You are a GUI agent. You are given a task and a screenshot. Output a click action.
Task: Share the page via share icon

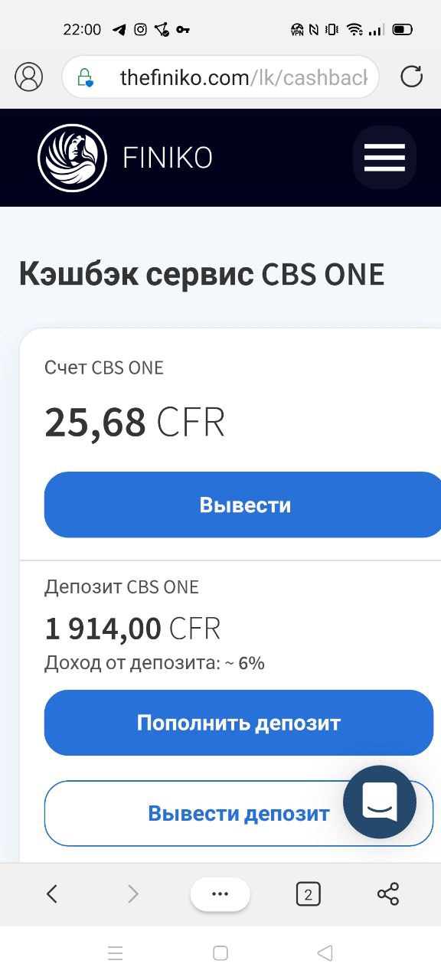point(388,893)
